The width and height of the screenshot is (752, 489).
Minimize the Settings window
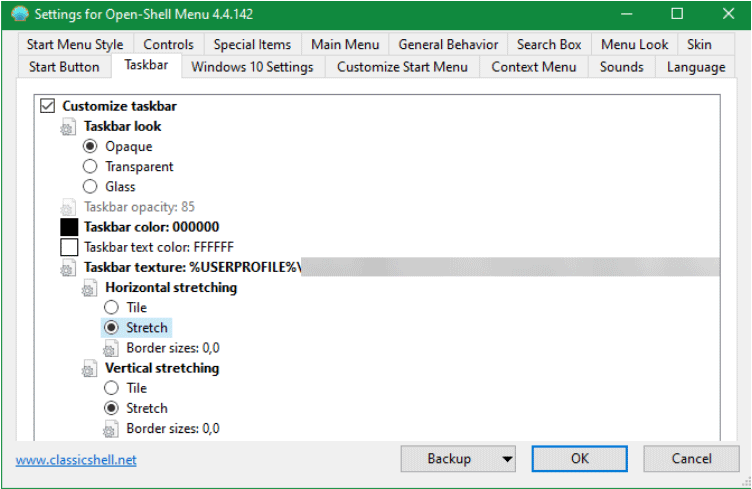pyautogui.click(x=626, y=13)
